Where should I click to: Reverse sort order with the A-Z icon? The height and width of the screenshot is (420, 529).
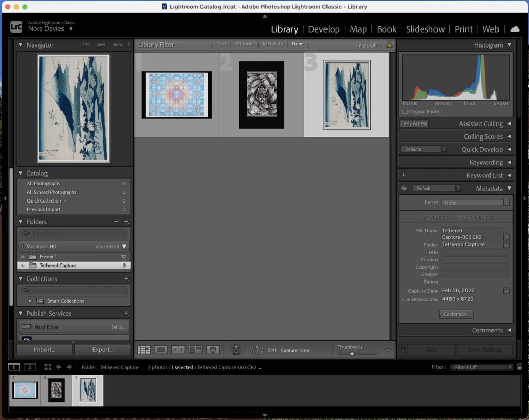pos(257,350)
